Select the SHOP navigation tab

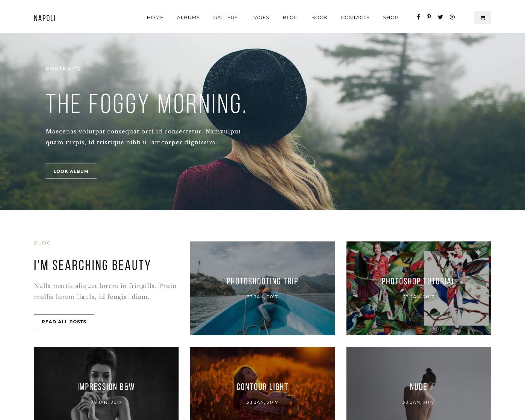391,17
